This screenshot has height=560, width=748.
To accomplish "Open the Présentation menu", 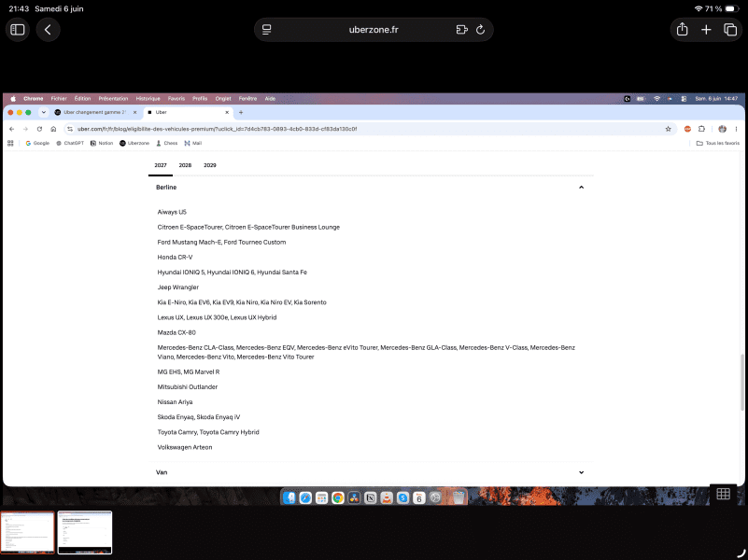I will (113, 99).
